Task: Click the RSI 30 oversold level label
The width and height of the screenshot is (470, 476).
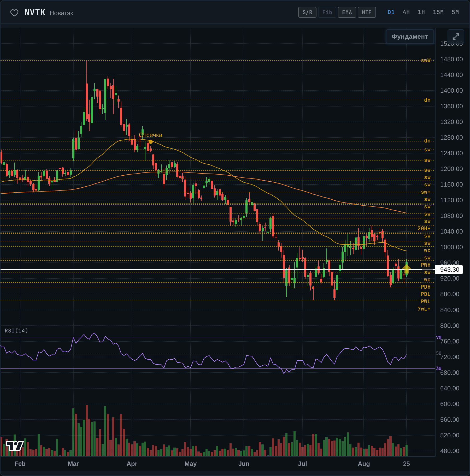Action: click(x=439, y=368)
